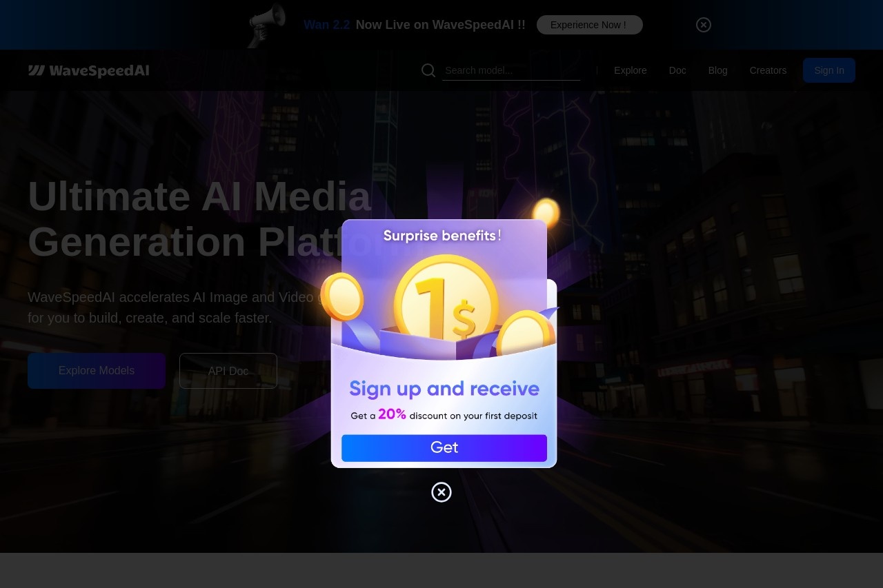The height and width of the screenshot is (588, 883).
Task: Click the Explore Models button
Action: pyautogui.click(x=97, y=371)
